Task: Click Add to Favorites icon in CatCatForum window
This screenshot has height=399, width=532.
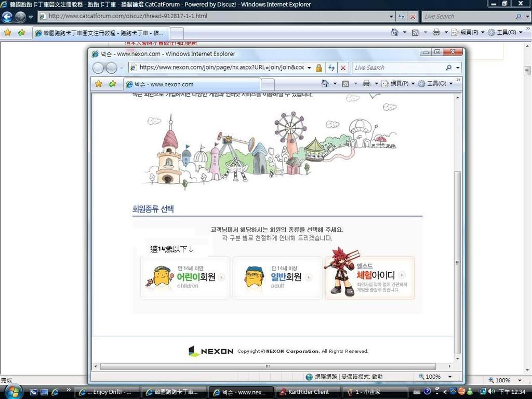Action: 21,32
